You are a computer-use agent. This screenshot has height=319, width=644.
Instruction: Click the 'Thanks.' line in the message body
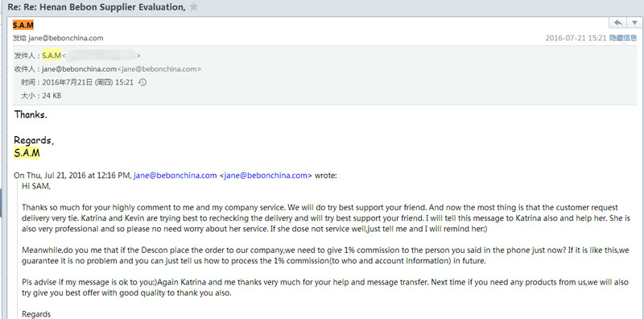31,114
